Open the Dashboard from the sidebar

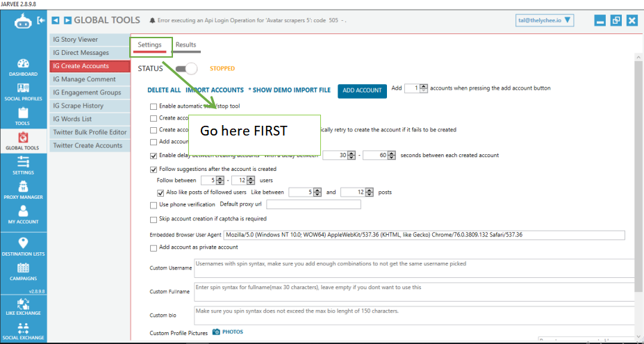[24, 68]
